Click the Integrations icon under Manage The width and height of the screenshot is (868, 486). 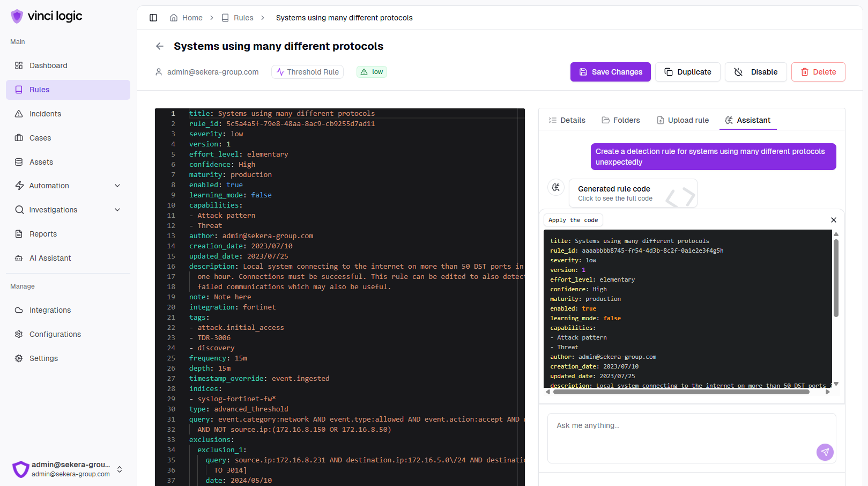tap(19, 310)
